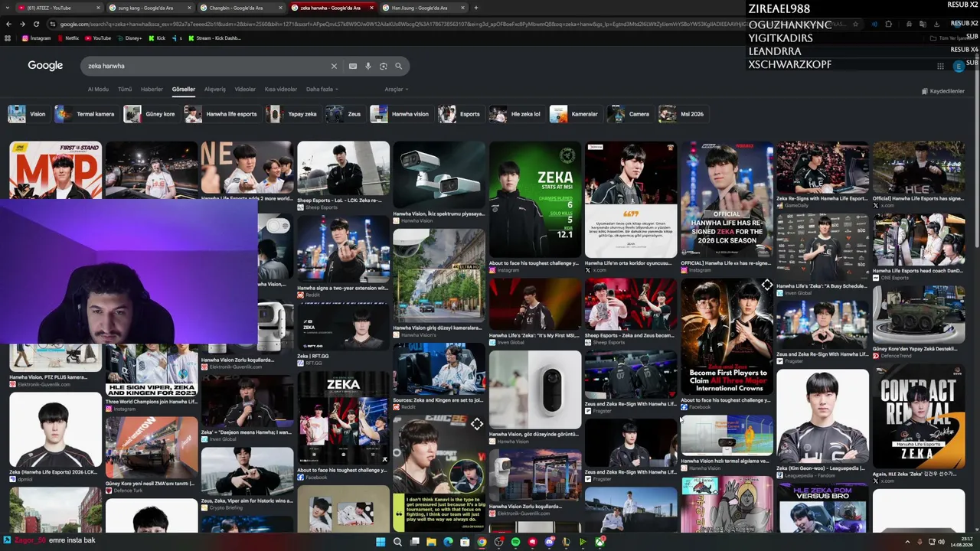Filter results by the Zeus chip
The width and height of the screenshot is (980, 551).
pos(344,114)
